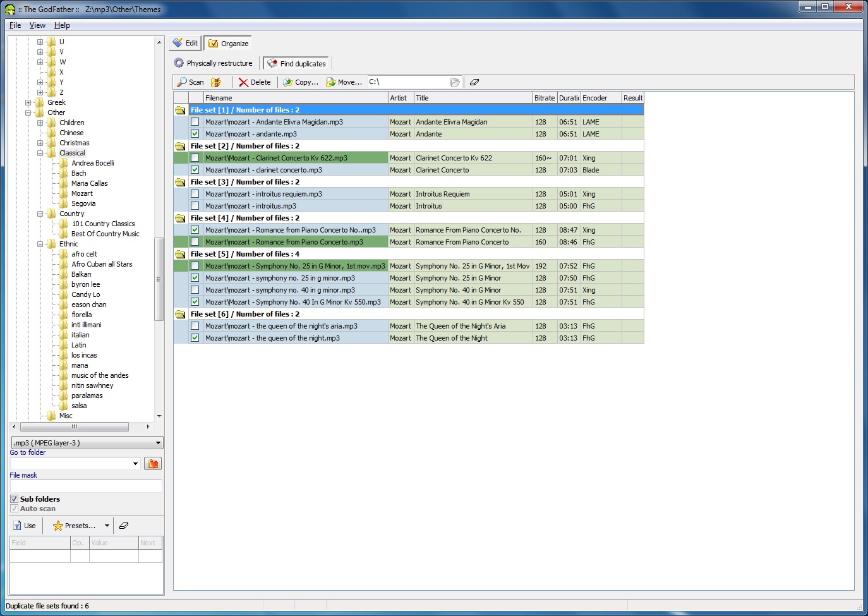
Task: Toggle the Sub folders checkbox
Action: click(15, 499)
